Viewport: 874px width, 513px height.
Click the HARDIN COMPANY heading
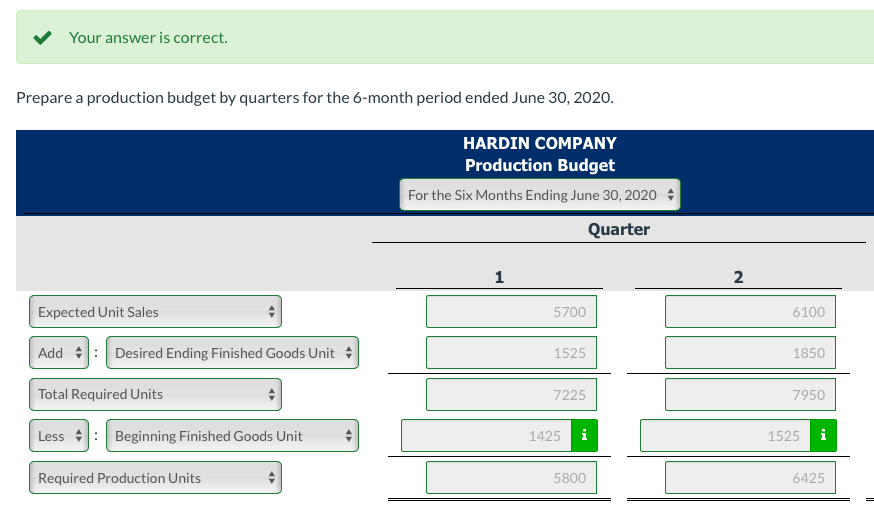pyautogui.click(x=540, y=143)
